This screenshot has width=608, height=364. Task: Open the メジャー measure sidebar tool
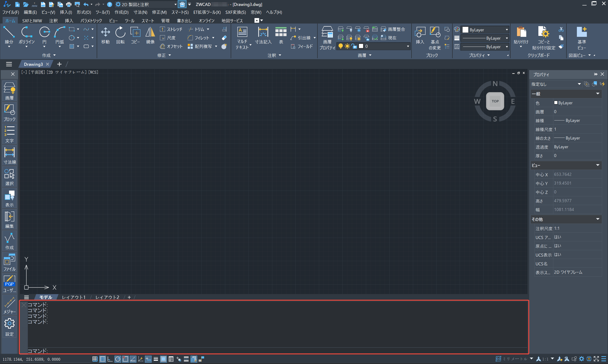point(10,305)
